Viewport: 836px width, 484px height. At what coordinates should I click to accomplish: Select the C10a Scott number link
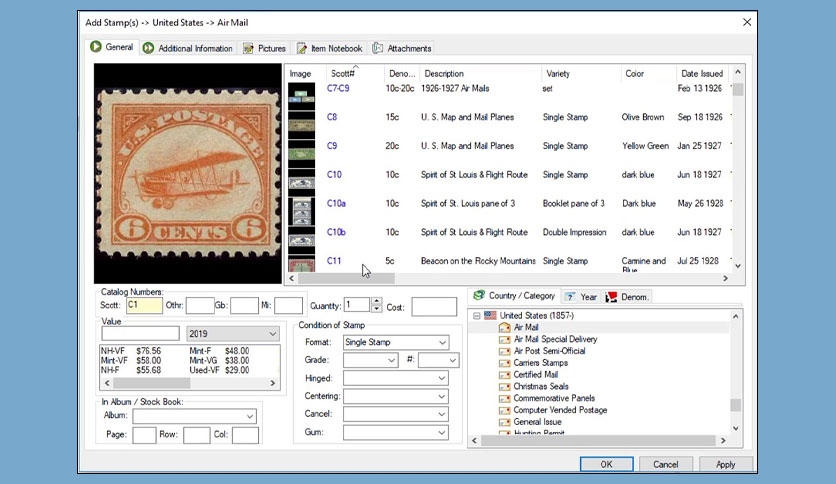(x=336, y=203)
